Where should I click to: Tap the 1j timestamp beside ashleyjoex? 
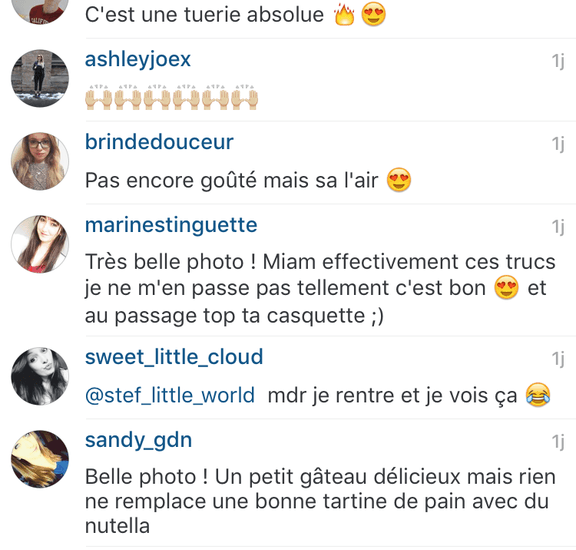click(558, 61)
